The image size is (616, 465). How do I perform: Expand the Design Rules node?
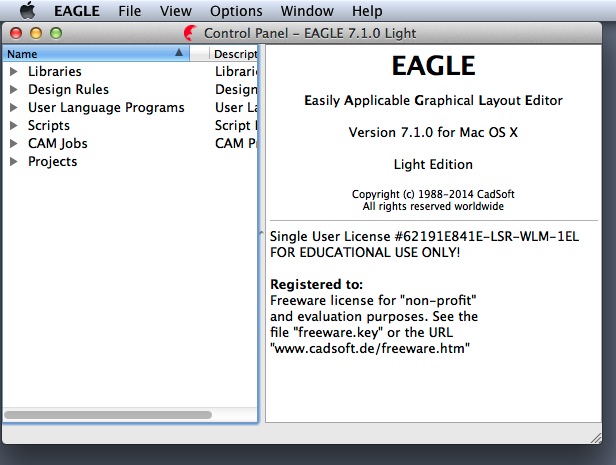[x=14, y=90]
